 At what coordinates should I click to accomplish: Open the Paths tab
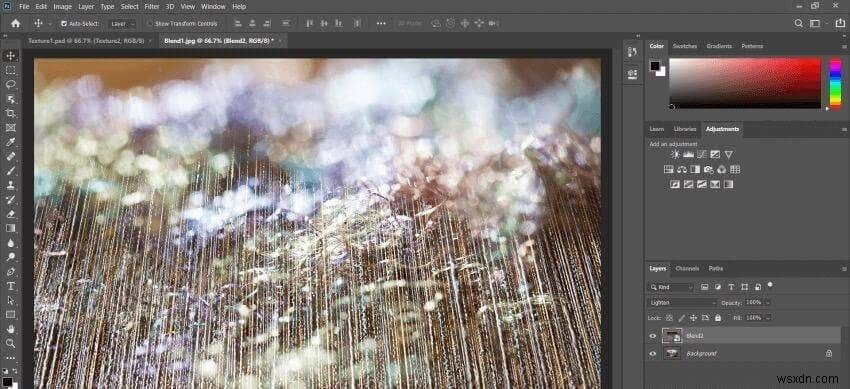coord(716,268)
